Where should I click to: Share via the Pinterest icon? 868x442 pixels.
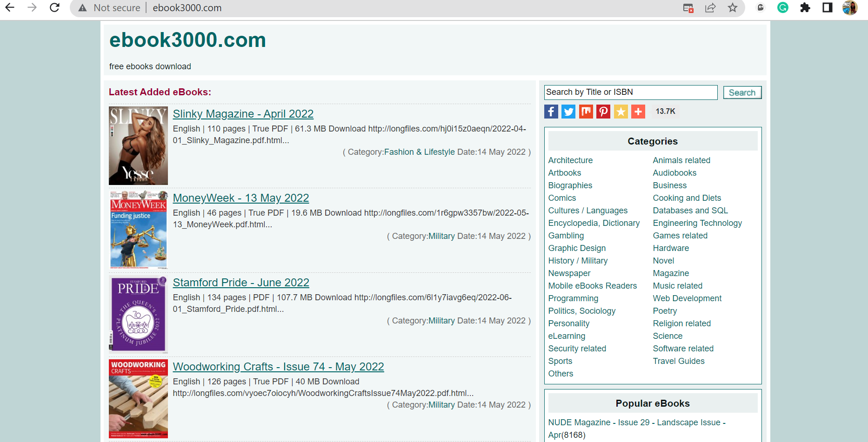click(x=603, y=112)
